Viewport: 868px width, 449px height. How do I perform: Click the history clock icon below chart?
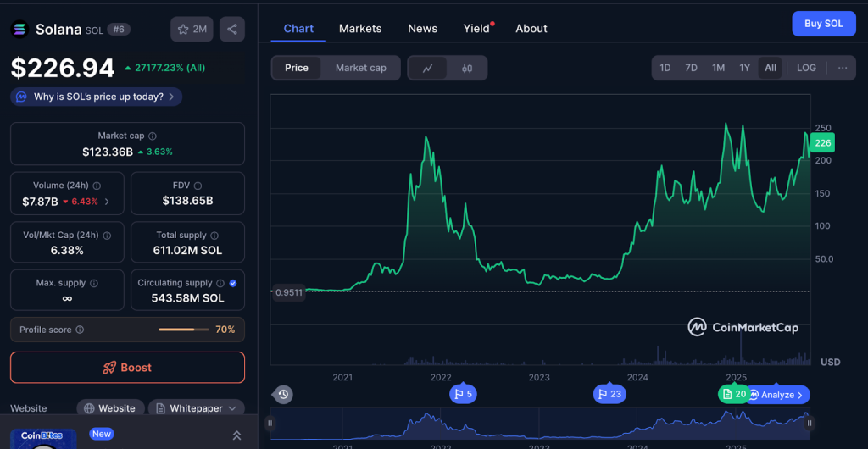[283, 394]
